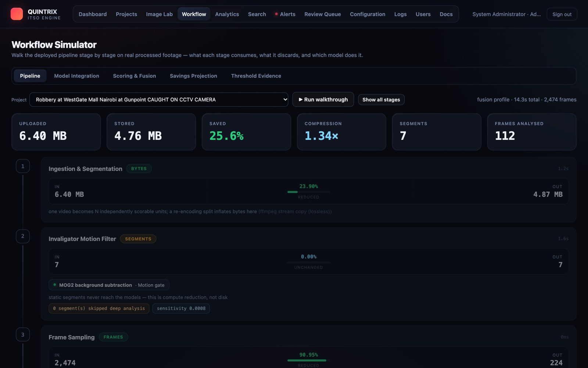
Task: Click the 1.2s stage duration
Action: (x=563, y=169)
